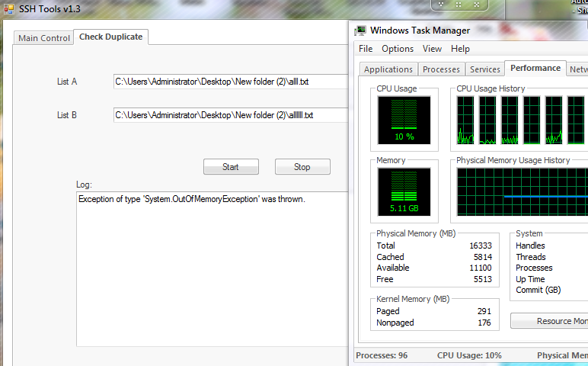The width and height of the screenshot is (588, 366).
Task: Click the Nonpaged kernel memory value 176
Action: coord(484,323)
